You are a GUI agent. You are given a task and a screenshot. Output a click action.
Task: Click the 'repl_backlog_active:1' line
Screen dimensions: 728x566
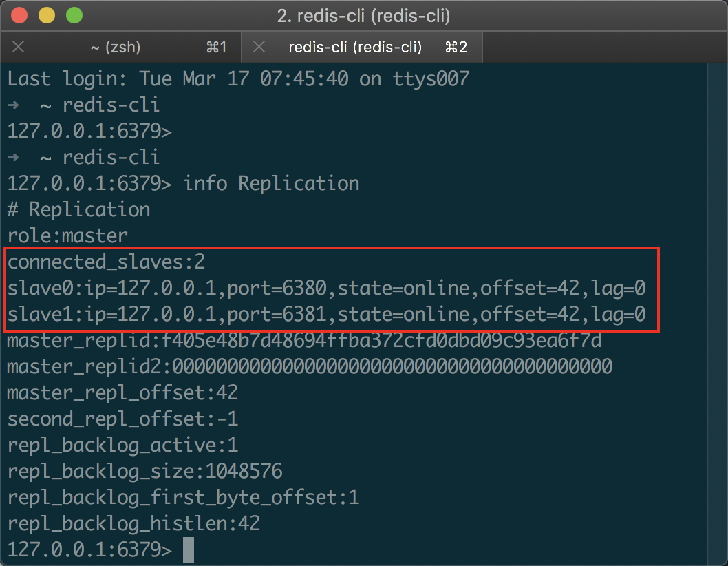122,446
